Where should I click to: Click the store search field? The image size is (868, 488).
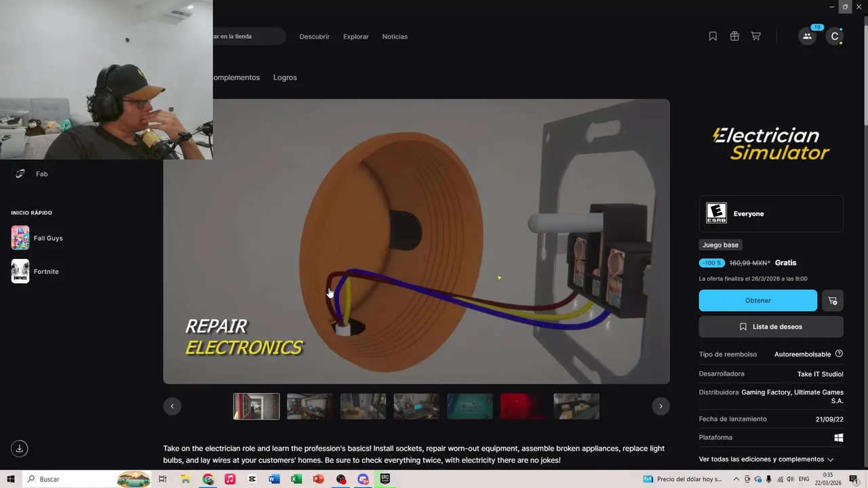point(249,37)
